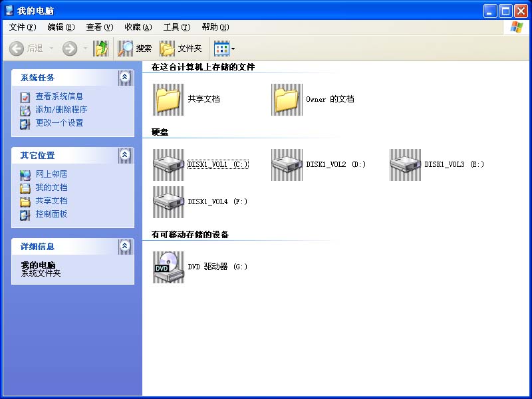The image size is (532, 399).
Task: Collapse the 系统任务 panel chevron
Action: click(x=125, y=78)
